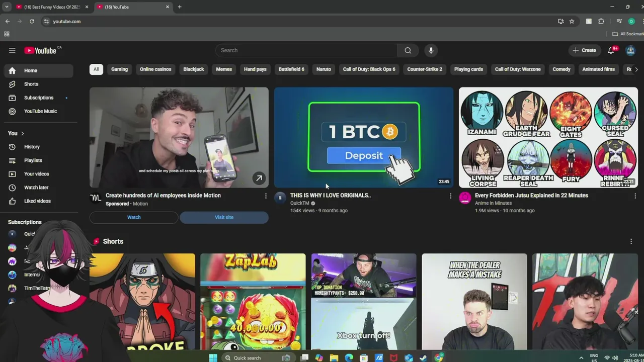Open File Explorer from taskbar
Screen dimensions: 644x362
334,357
